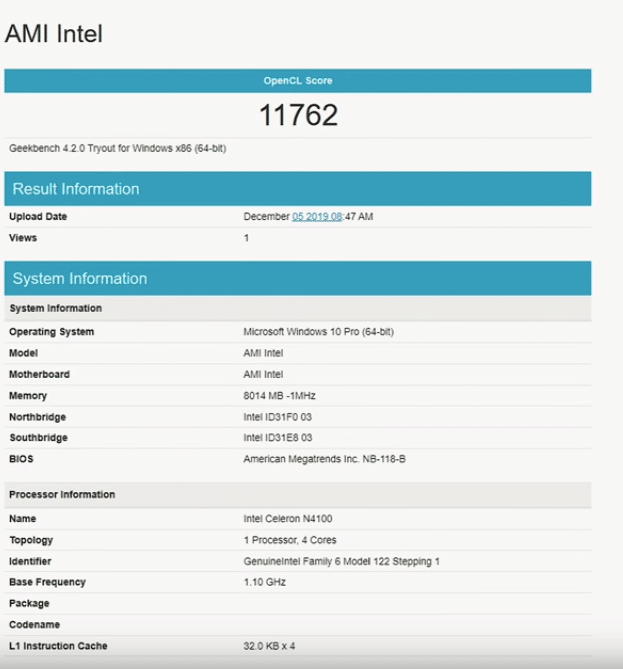The image size is (623, 669).
Task: Click the BIOS label
Action: [21, 459]
